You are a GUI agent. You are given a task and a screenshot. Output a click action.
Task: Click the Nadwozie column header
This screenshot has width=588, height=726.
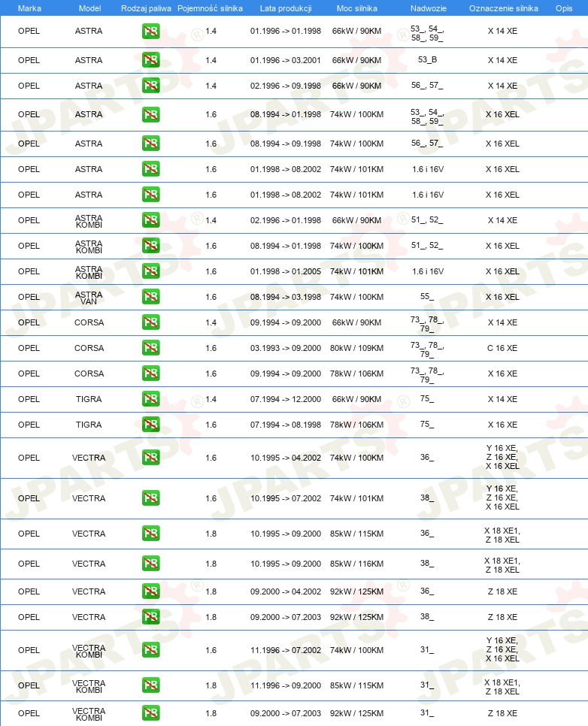pos(428,8)
